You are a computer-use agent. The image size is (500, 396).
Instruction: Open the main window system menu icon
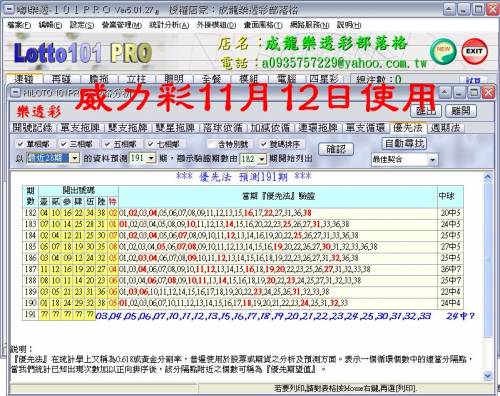(x=9, y=10)
